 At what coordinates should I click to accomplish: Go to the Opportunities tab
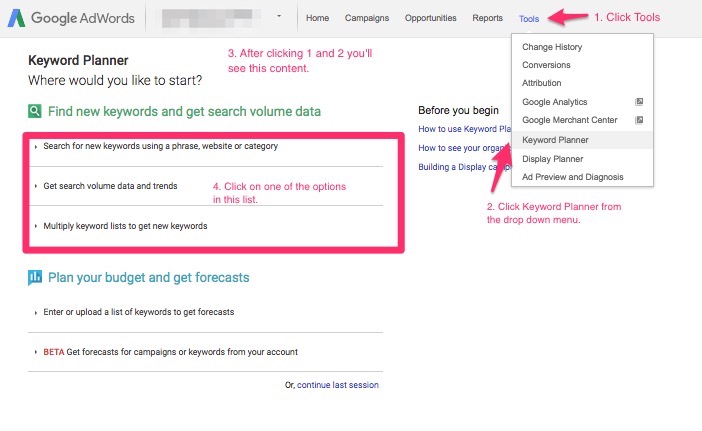point(431,18)
